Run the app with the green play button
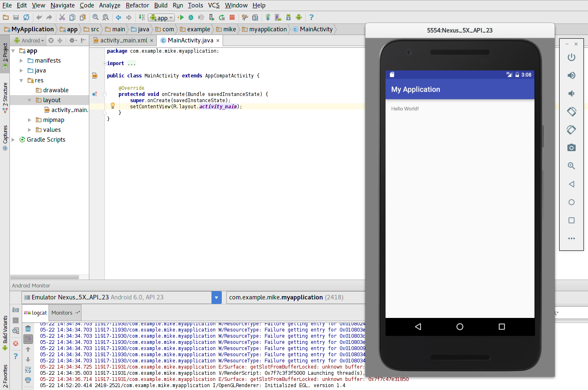This screenshot has height=390, width=588. (181, 17)
